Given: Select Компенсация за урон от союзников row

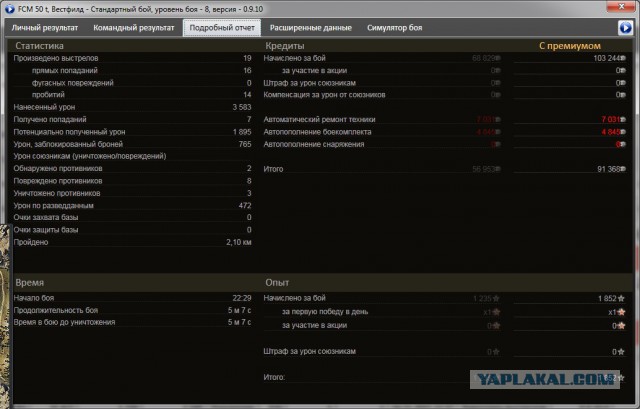Looking at the screenshot, I should (444, 95).
